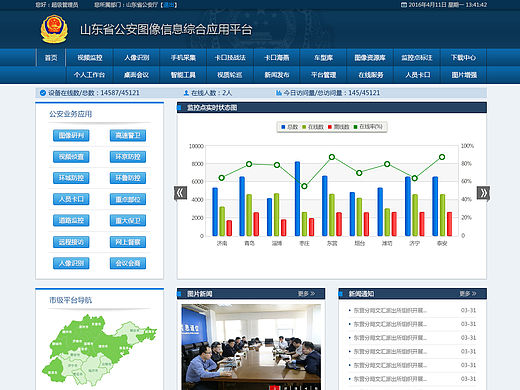Toggle the light-green 在线数 legend series
Image resolution: width=520 pixels, height=390 pixels.
click(x=313, y=127)
